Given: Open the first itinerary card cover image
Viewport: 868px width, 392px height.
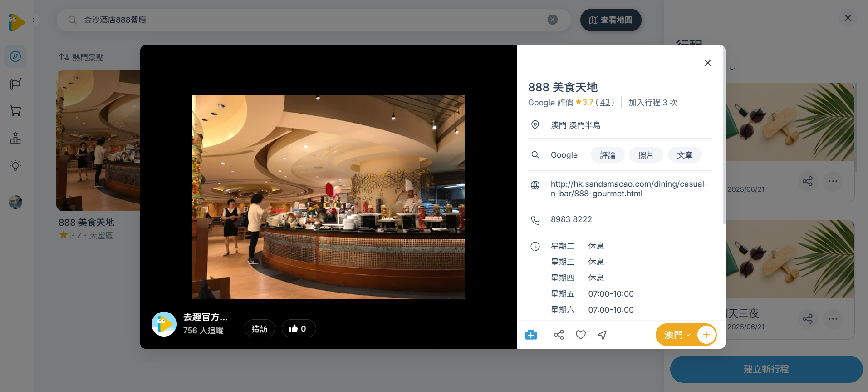Looking at the screenshot, I should click(x=790, y=122).
